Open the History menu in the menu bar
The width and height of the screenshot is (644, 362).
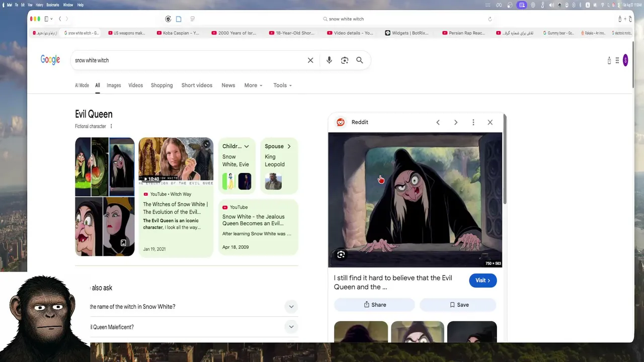tap(39, 5)
